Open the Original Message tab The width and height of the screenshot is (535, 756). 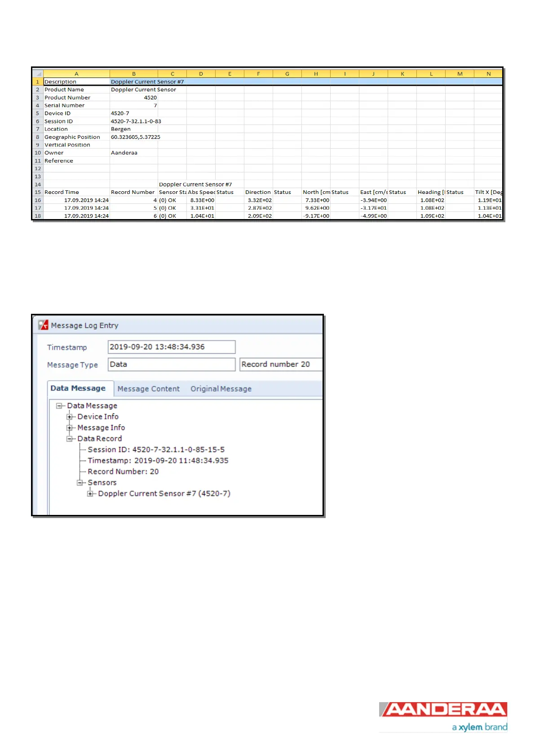(221, 389)
